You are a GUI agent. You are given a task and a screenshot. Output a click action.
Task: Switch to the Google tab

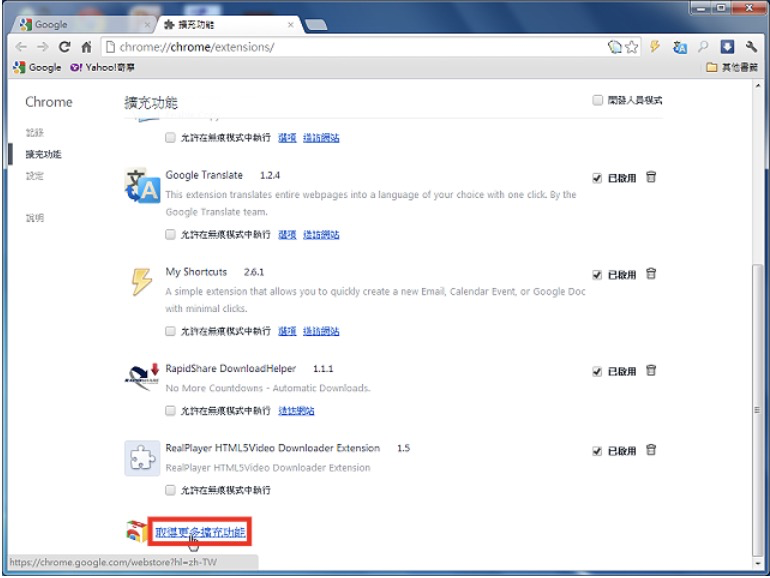pos(81,24)
